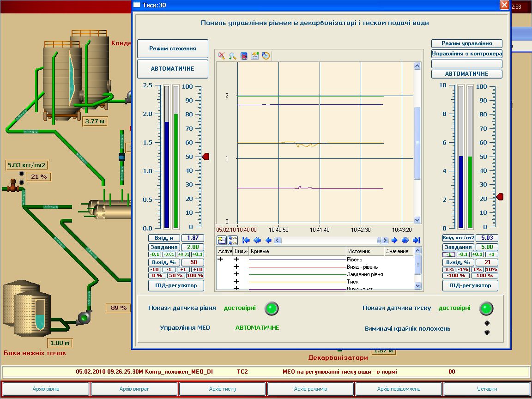The image size is (532, 399).
Task: Step trend back with double-arrow icon
Action: [x=257, y=240]
